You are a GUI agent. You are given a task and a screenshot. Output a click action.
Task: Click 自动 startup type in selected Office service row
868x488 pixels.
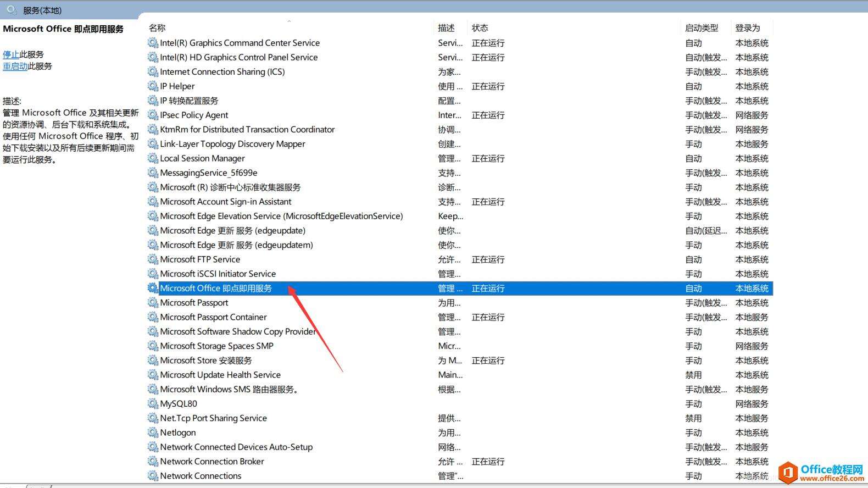tap(693, 288)
